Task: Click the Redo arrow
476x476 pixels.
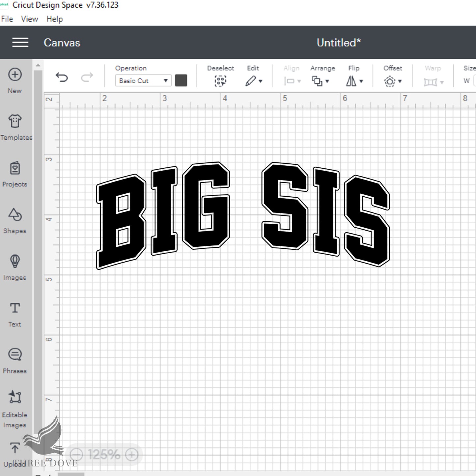Action: [87, 77]
